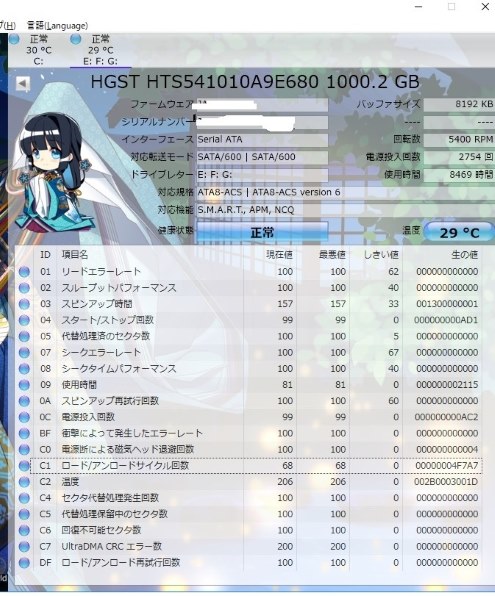Image resolution: width=495 pixels, height=596 pixels.
Task: Select the ロード/アンロードサイクル回数 row name
Action: pyautogui.click(x=125, y=466)
